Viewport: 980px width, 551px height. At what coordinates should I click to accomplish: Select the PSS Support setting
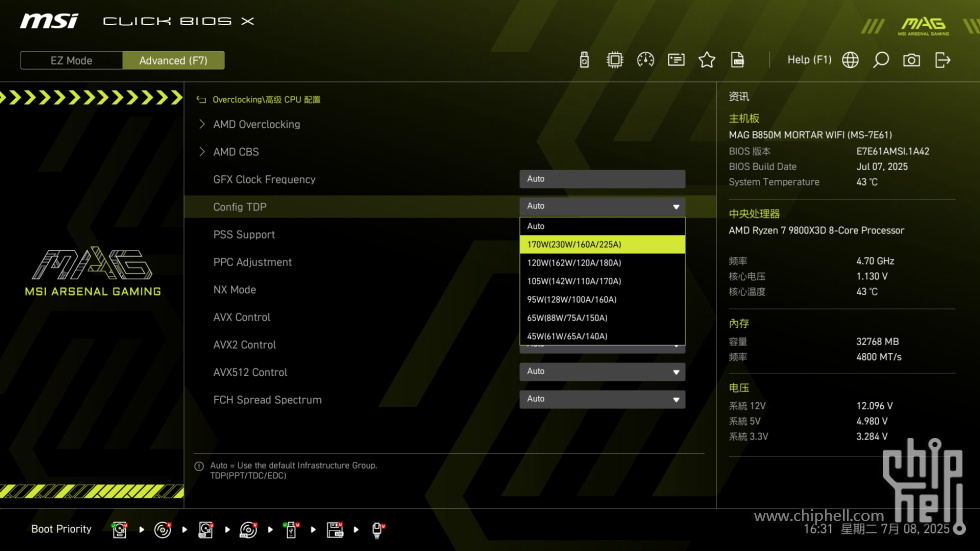pos(244,234)
